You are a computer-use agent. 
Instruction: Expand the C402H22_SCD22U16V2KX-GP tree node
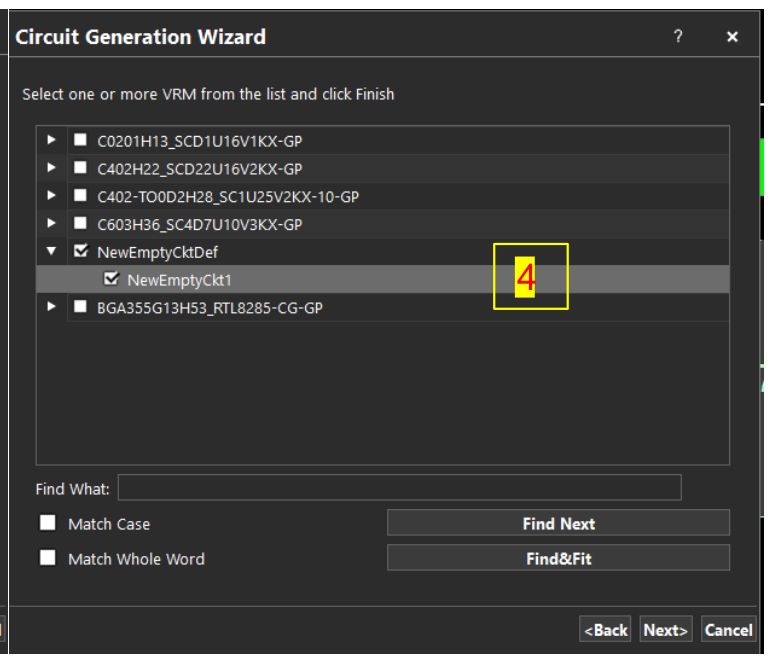tap(51, 168)
